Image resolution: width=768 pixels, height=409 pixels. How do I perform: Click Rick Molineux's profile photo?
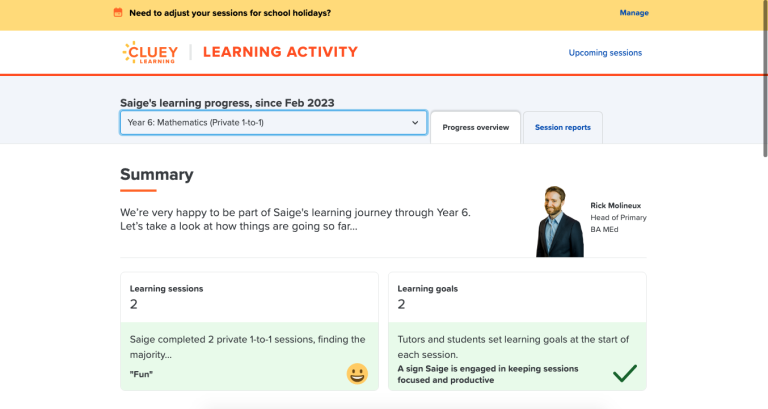(560, 221)
